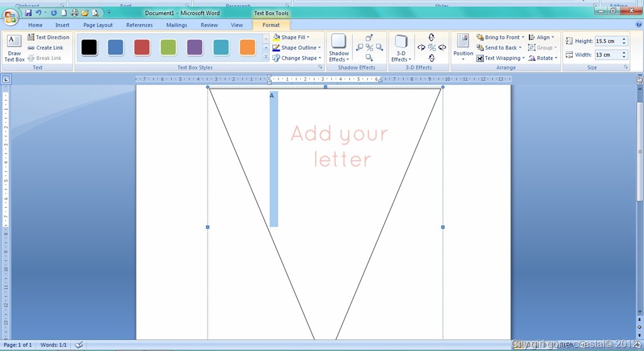Open the References tab

pyautogui.click(x=139, y=25)
